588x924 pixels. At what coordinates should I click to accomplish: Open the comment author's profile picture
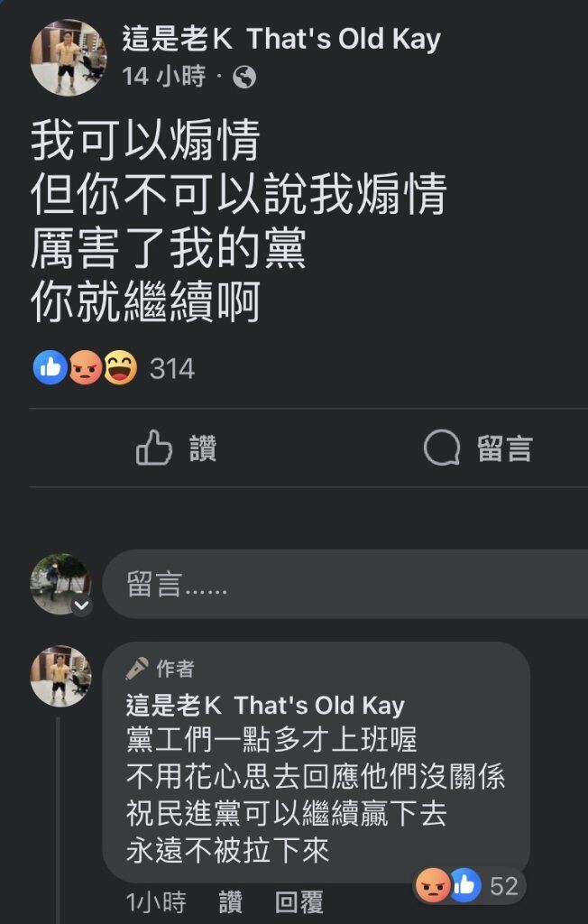[61, 676]
